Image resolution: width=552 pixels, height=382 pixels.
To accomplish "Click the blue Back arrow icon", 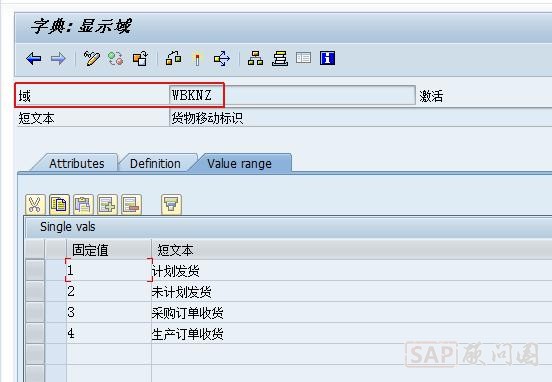I will pyautogui.click(x=34, y=58).
